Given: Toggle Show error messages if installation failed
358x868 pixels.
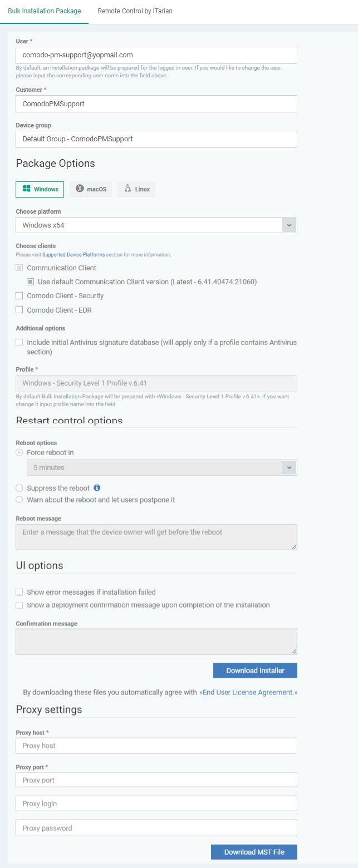Looking at the screenshot, I should click(x=19, y=592).
